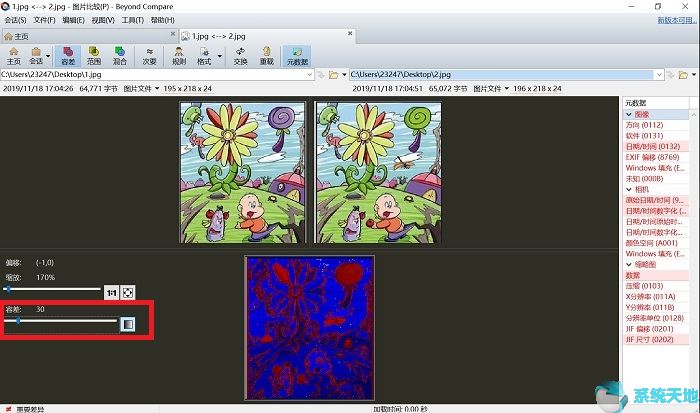Select the 分辨率单位 (0128) row
Image resolution: width=700 pixels, height=413 pixels.
pyautogui.click(x=655, y=318)
